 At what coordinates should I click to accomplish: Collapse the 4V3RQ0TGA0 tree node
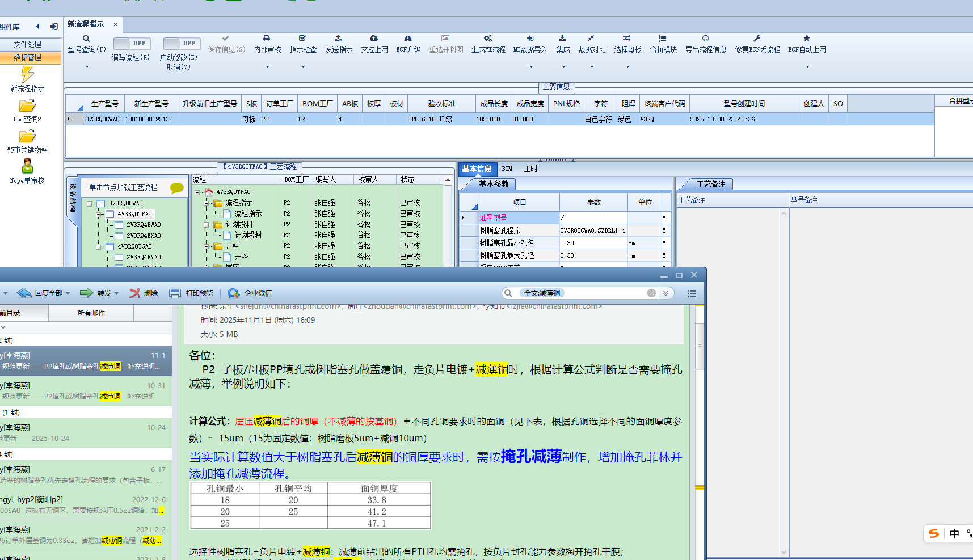coord(99,246)
